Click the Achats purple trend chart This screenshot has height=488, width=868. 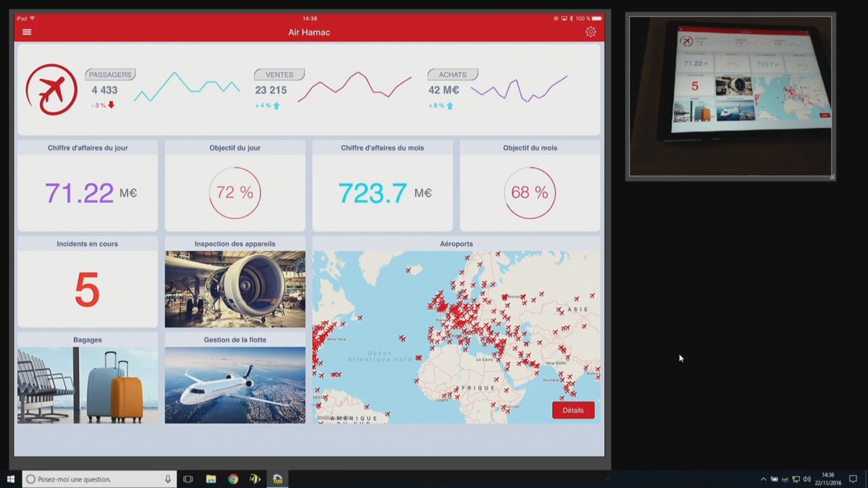pyautogui.click(x=519, y=89)
